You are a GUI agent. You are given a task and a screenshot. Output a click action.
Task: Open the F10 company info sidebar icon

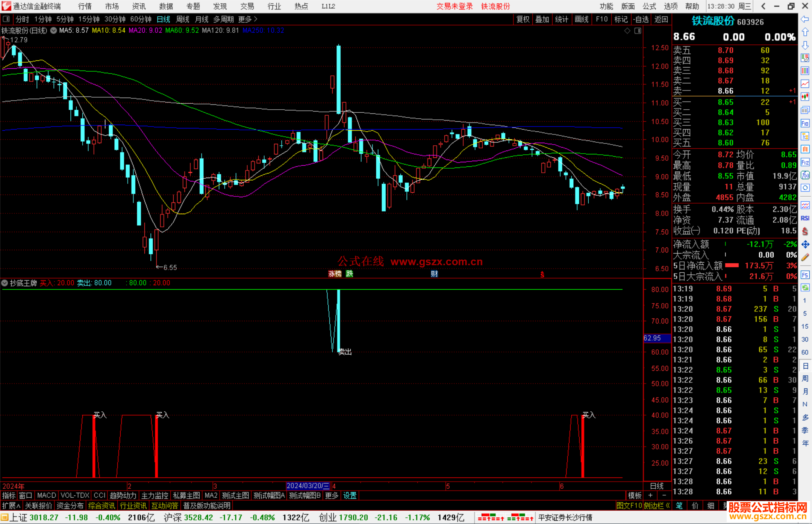coord(805,123)
